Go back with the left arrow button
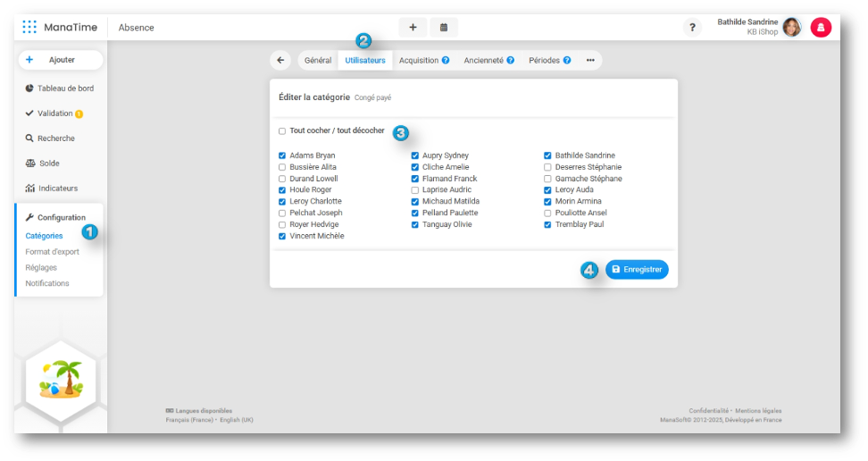This screenshot has width=868, height=461. (x=280, y=61)
